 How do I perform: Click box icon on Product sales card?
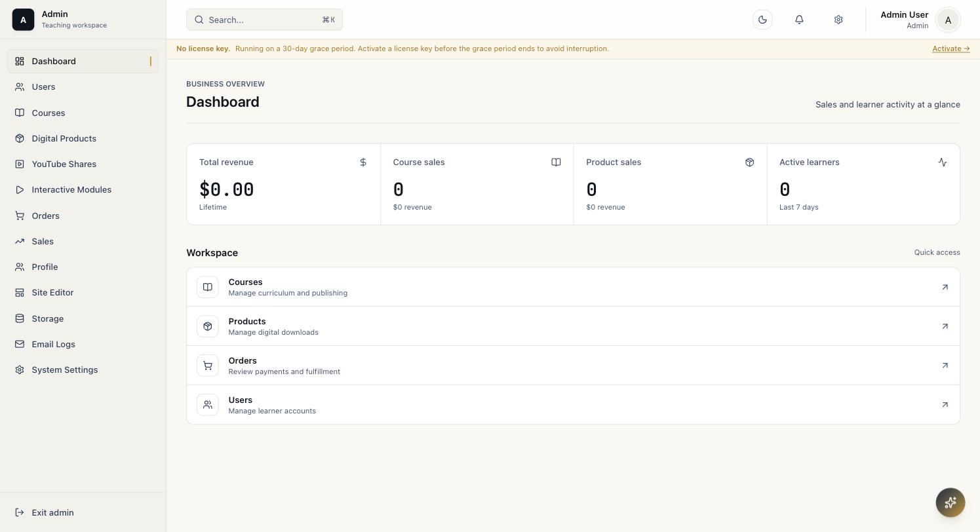tap(749, 162)
